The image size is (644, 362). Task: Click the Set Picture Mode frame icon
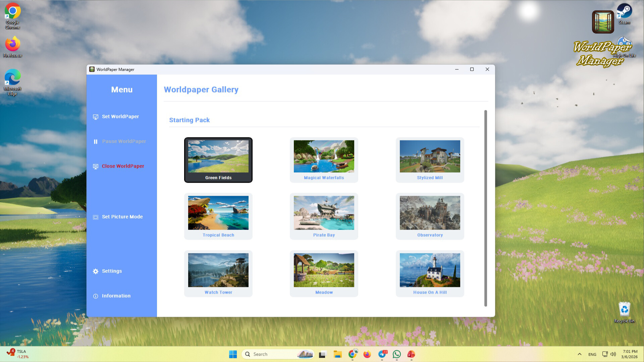click(x=96, y=217)
